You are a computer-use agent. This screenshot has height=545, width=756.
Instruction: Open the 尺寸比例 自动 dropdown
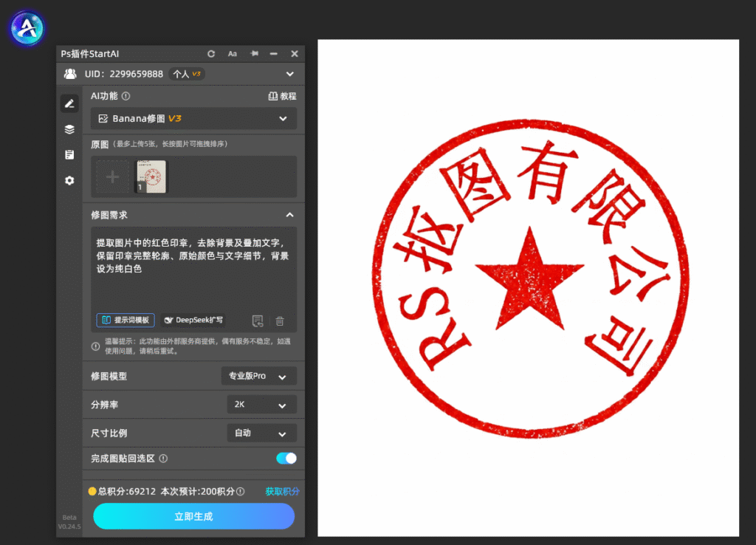point(261,433)
